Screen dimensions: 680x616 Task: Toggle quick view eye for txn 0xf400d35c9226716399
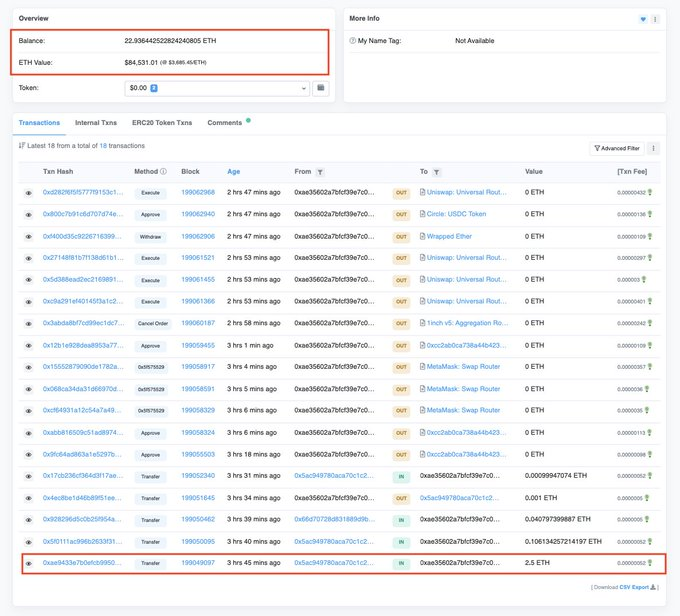click(x=29, y=237)
